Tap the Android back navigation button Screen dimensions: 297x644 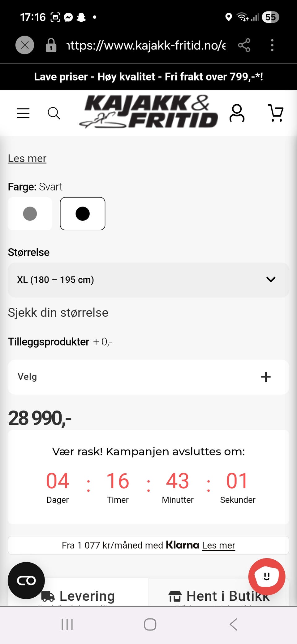234,624
